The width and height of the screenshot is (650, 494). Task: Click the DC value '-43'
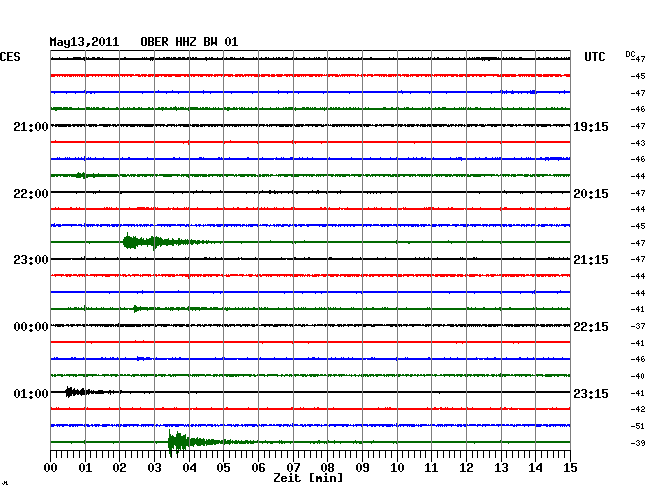(x=638, y=143)
